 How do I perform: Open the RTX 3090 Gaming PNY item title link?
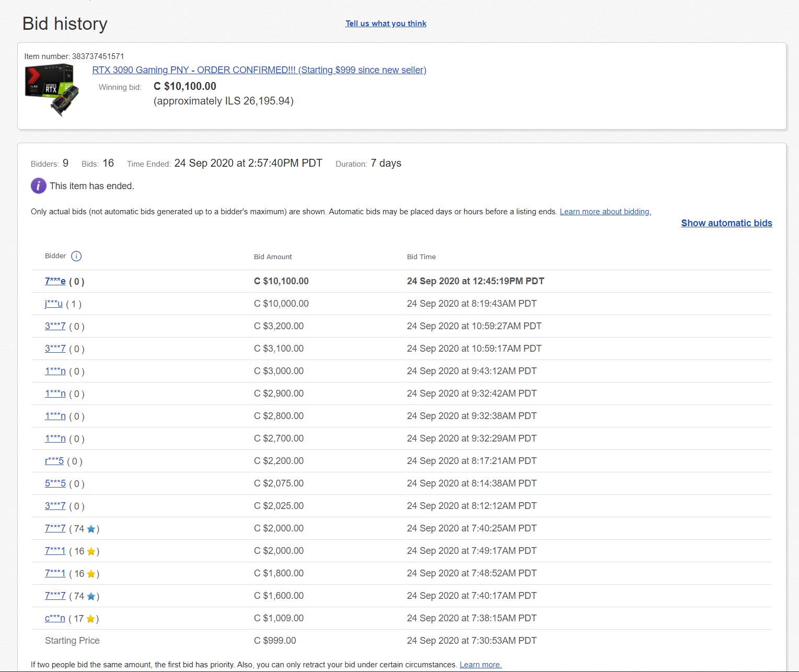[259, 70]
